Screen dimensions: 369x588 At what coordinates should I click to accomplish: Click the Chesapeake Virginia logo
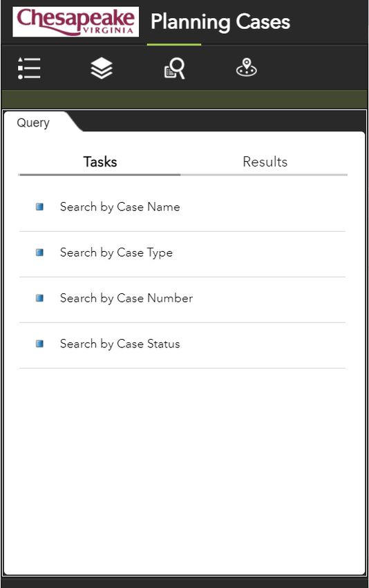pyautogui.click(x=76, y=21)
